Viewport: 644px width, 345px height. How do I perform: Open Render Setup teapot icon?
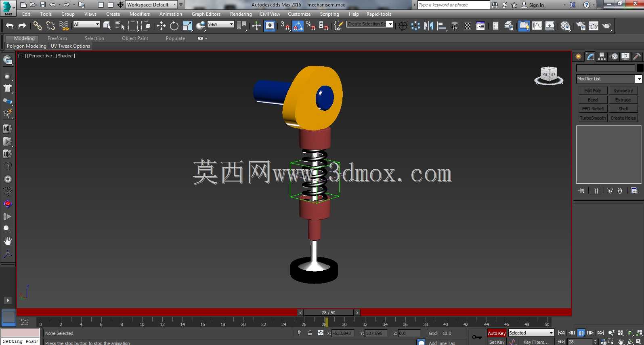click(581, 26)
